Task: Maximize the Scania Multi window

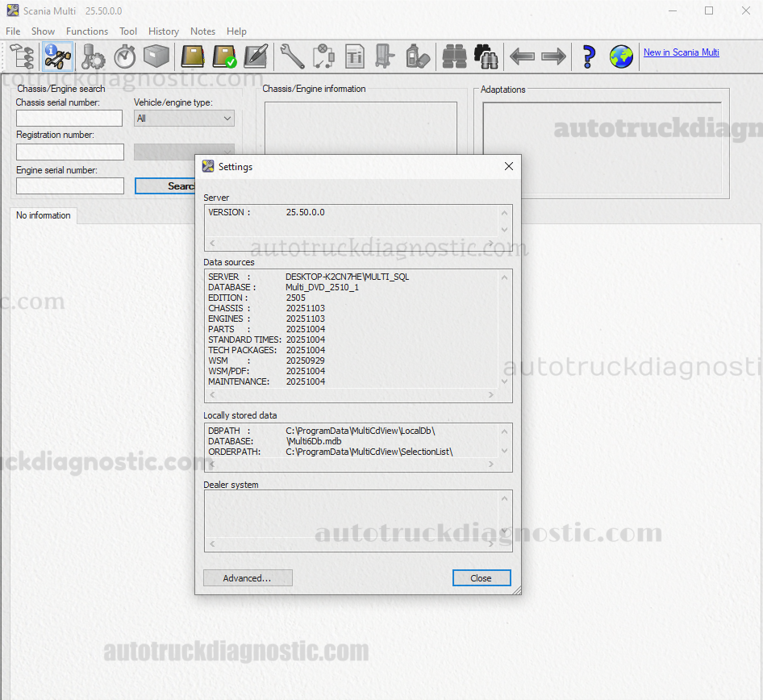Action: click(x=709, y=10)
